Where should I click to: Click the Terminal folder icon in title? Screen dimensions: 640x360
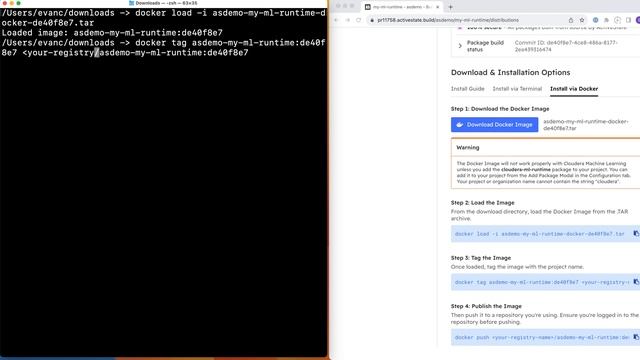(131, 3)
